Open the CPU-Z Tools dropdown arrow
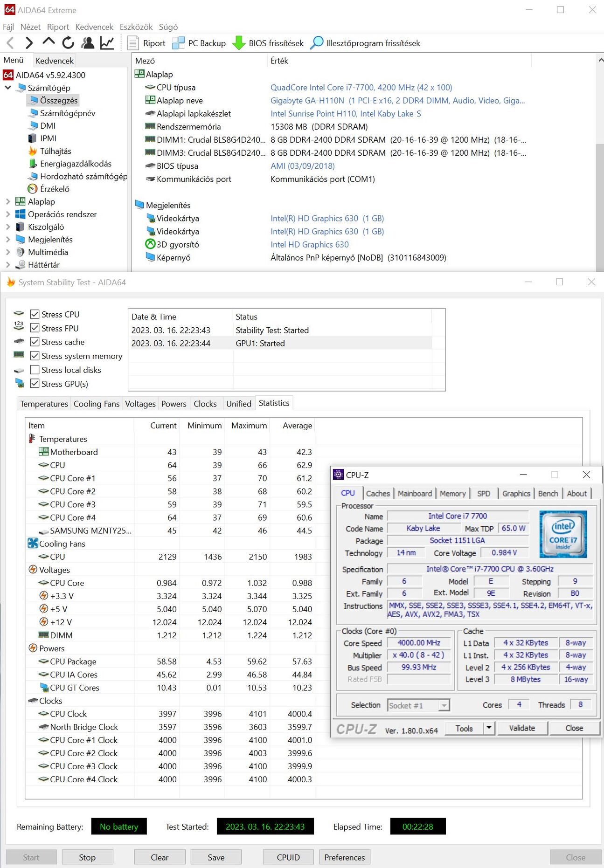Image resolution: width=604 pixels, height=868 pixels. click(x=489, y=728)
